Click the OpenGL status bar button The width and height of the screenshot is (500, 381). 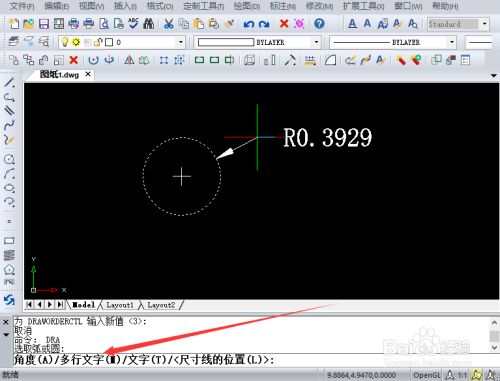point(426,375)
